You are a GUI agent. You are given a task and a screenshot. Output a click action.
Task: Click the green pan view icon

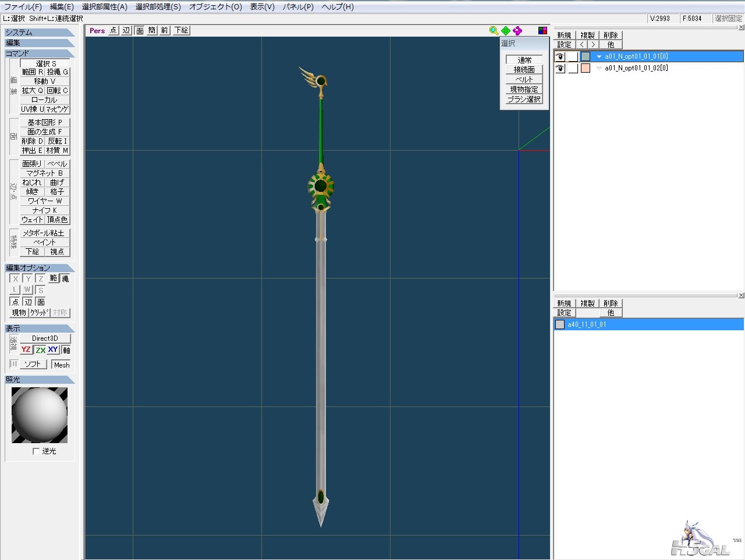tap(506, 30)
